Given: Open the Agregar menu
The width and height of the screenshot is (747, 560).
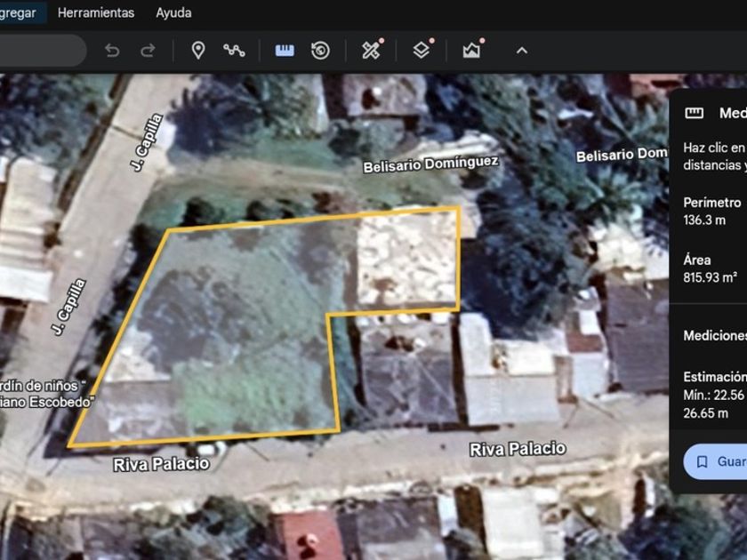Looking at the screenshot, I should [x=18, y=12].
